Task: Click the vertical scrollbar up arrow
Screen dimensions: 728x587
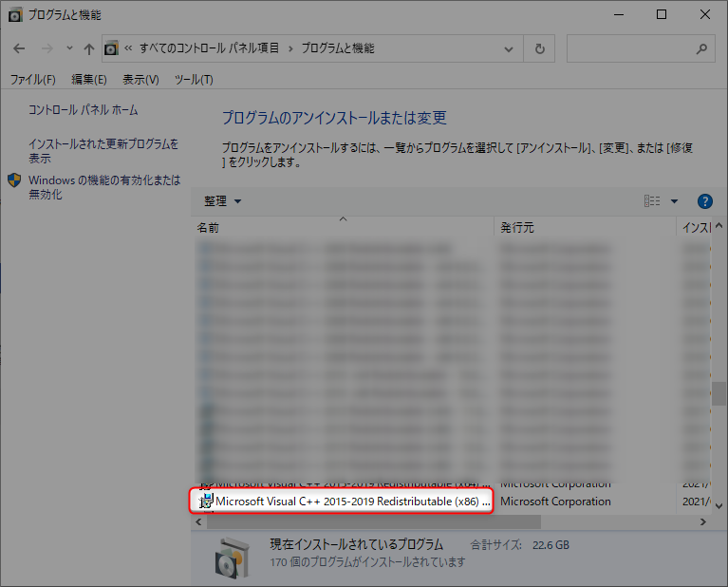Action: coord(719,226)
